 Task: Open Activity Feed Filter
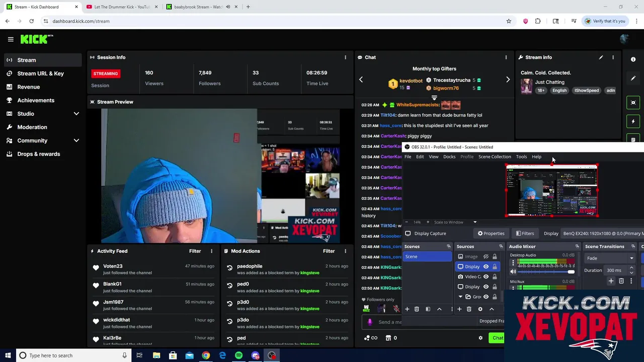(195, 251)
